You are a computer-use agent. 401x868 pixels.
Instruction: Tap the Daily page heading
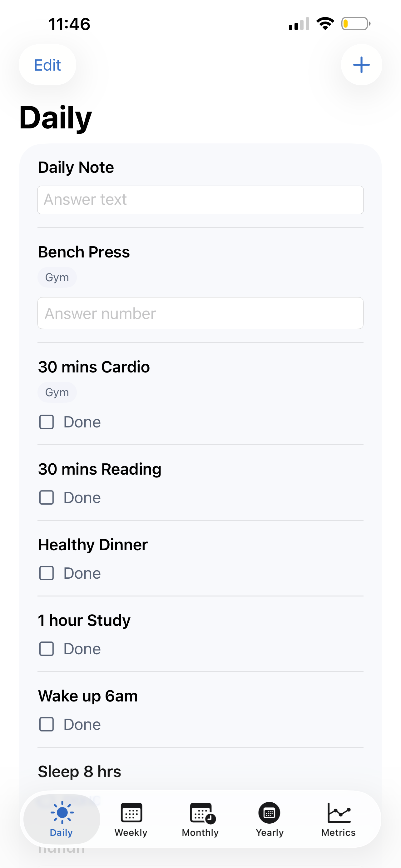pos(56,117)
